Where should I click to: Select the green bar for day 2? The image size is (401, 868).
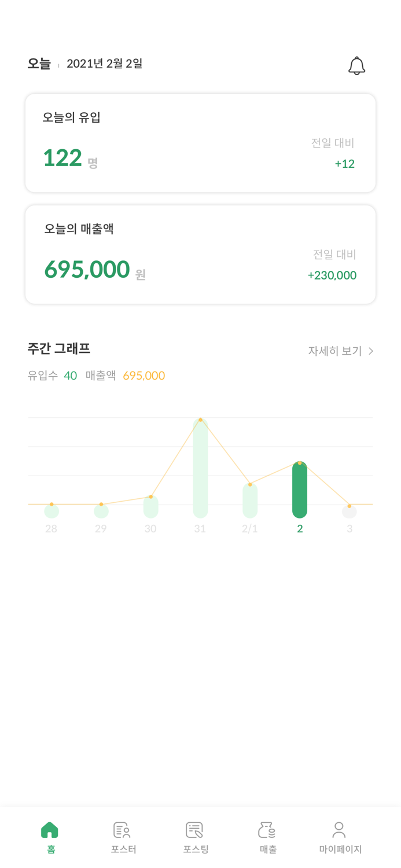(x=300, y=489)
